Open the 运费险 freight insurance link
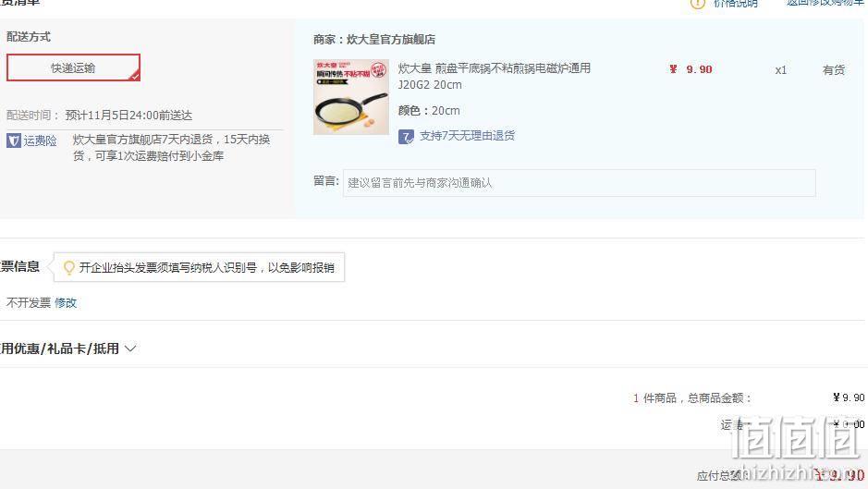 click(40, 141)
